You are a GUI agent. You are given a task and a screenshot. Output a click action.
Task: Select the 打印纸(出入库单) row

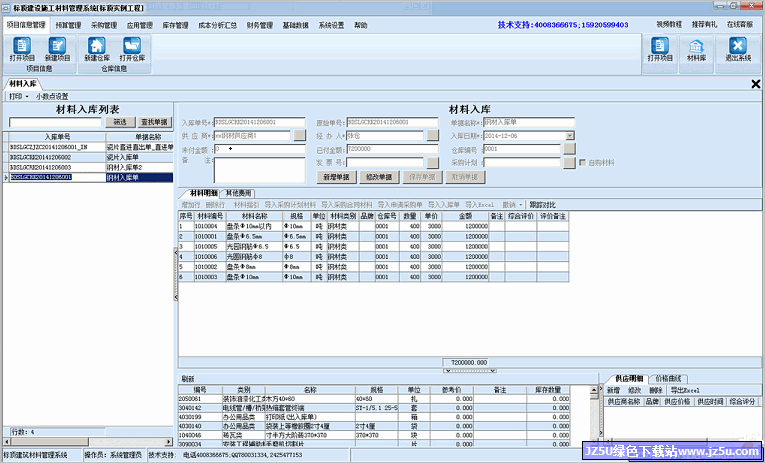(374, 417)
